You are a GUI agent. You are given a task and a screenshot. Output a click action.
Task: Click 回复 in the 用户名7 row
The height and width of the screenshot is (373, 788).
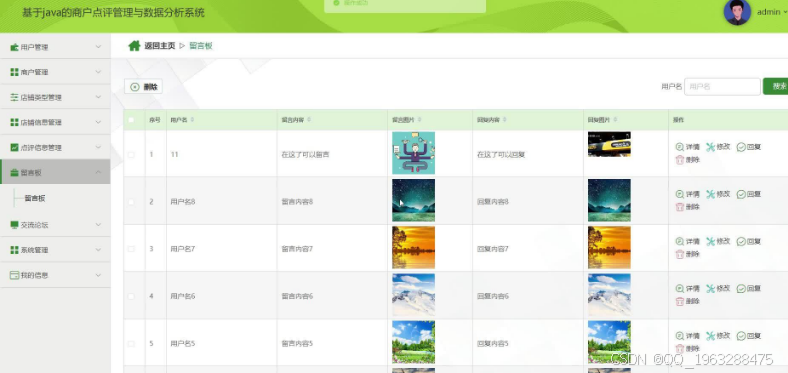coord(749,241)
